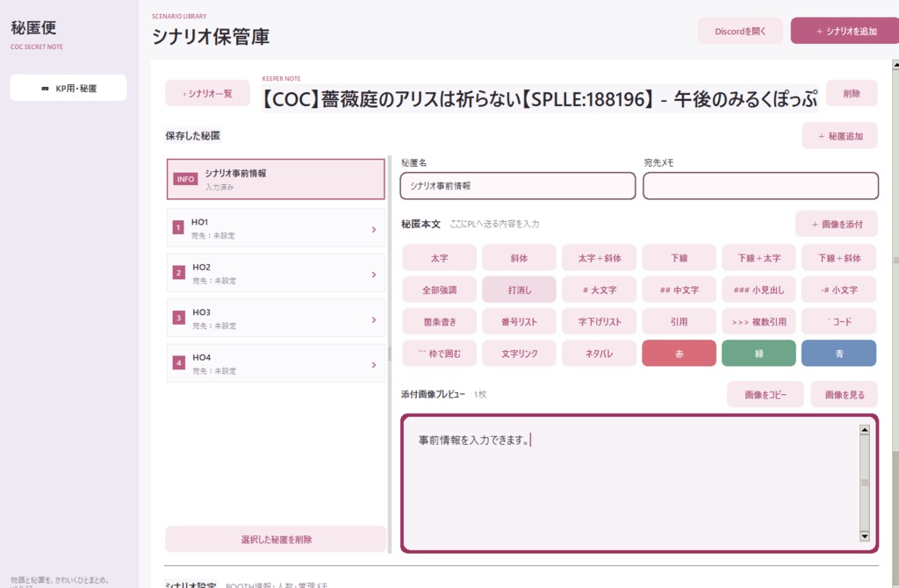Click the 削除 button beside scenario title
The height and width of the screenshot is (588, 899).
(852, 93)
